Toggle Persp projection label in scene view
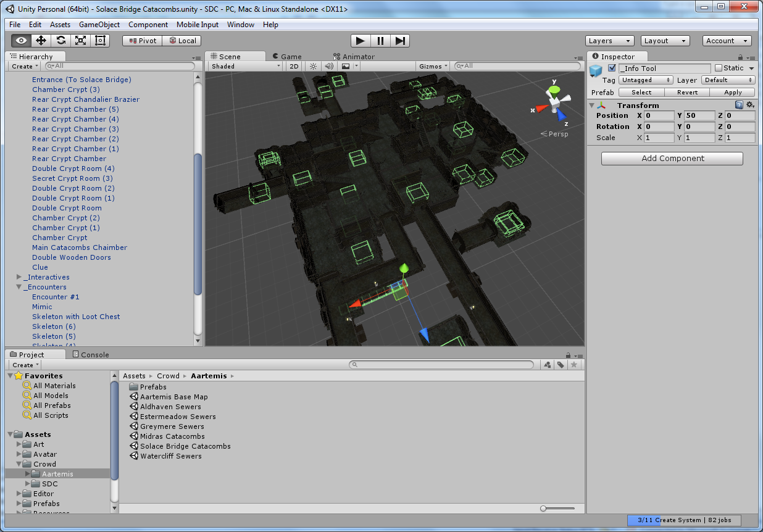The height and width of the screenshot is (532, 763). 554,134
